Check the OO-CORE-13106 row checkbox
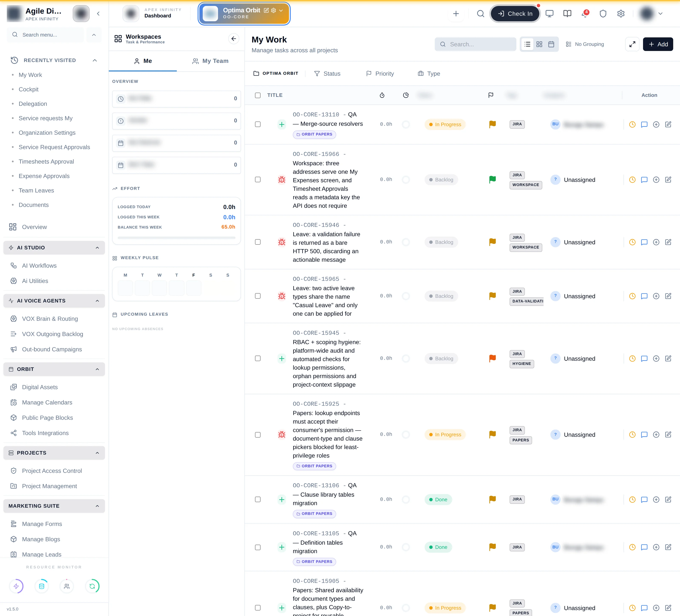The image size is (680, 616). [x=258, y=500]
